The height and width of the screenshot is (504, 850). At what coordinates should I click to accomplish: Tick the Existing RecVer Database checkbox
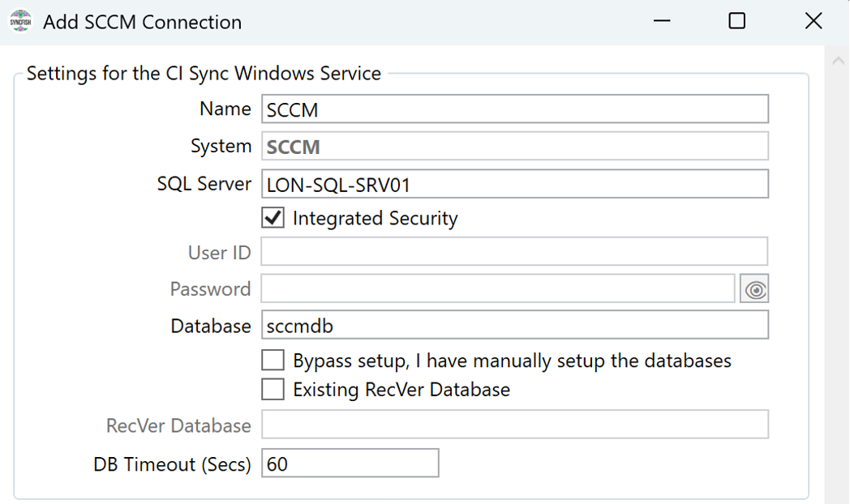pos(273,389)
